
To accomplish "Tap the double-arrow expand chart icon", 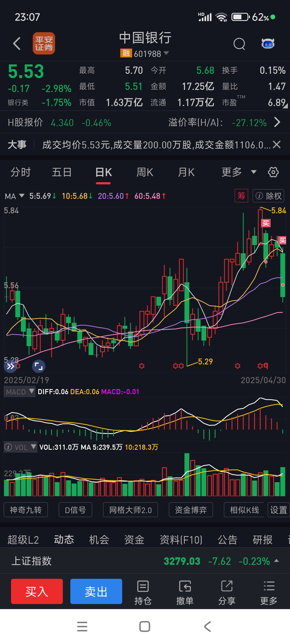I will pos(10,366).
